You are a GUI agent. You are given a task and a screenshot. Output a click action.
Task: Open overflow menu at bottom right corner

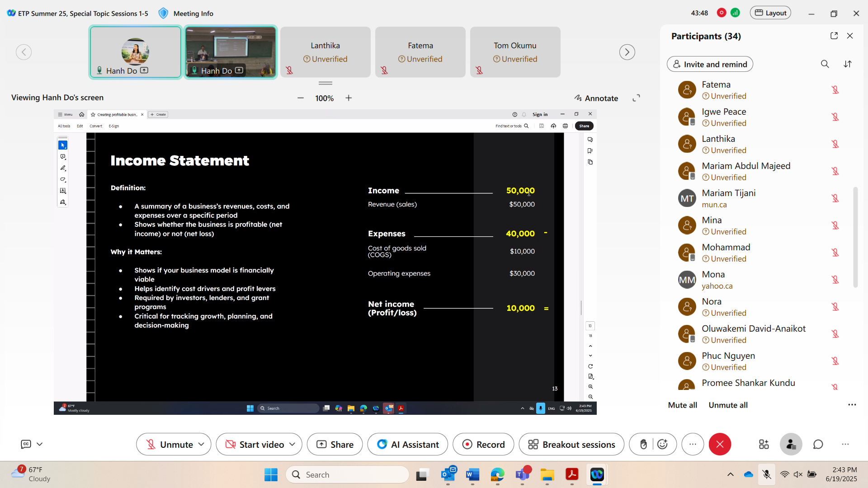click(845, 444)
